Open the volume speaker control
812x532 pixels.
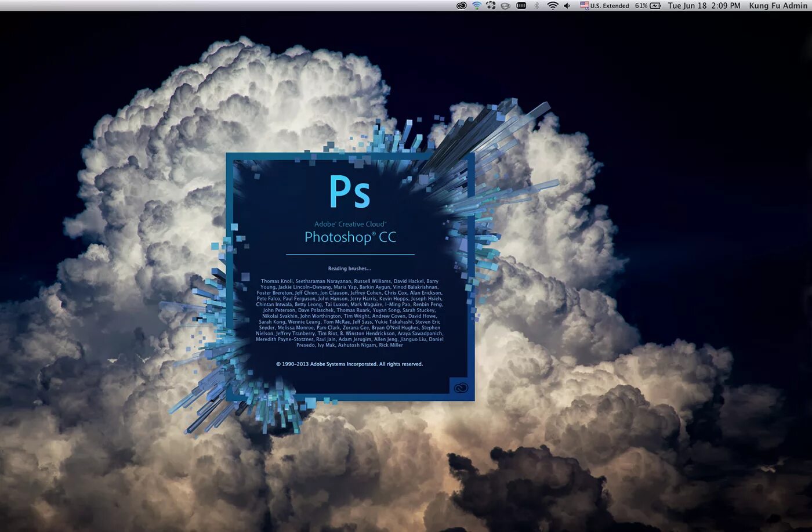click(x=567, y=6)
